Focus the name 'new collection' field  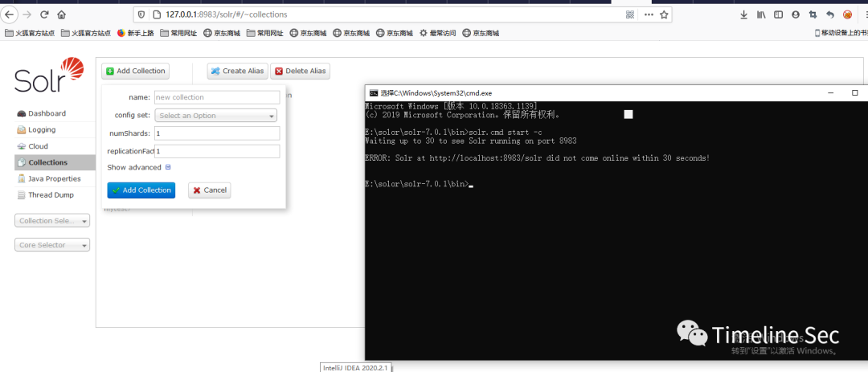tap(217, 97)
